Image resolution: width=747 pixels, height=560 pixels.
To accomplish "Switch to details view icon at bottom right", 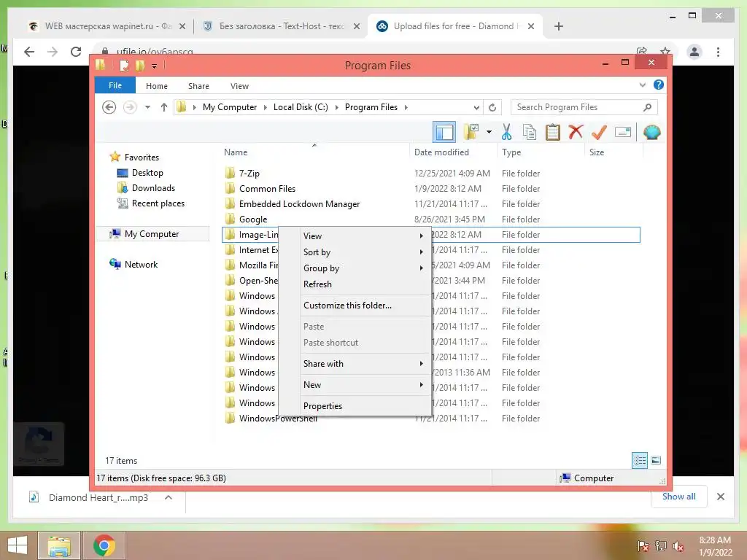I will (639, 461).
